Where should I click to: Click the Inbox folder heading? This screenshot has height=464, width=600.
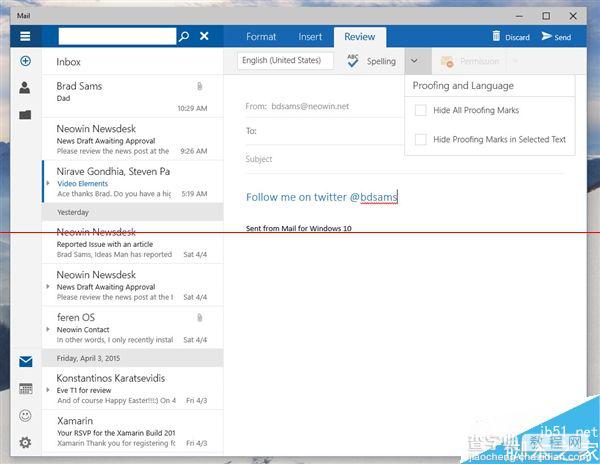coord(68,62)
